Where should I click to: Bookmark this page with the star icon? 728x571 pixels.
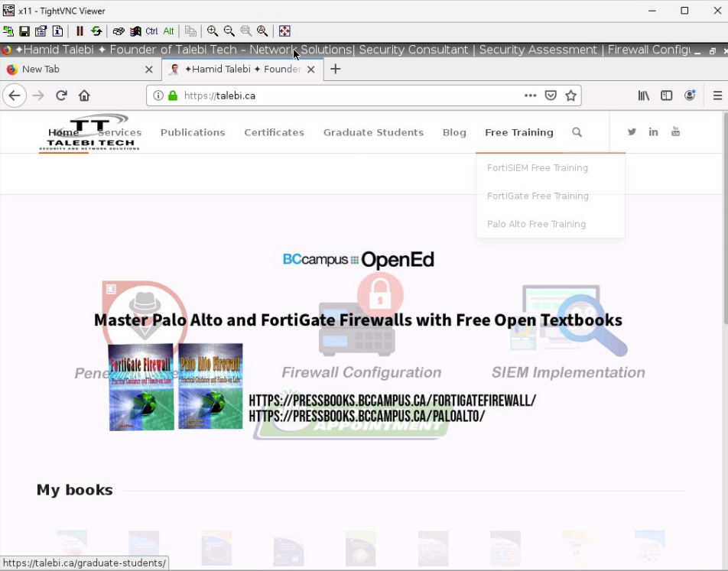point(570,96)
